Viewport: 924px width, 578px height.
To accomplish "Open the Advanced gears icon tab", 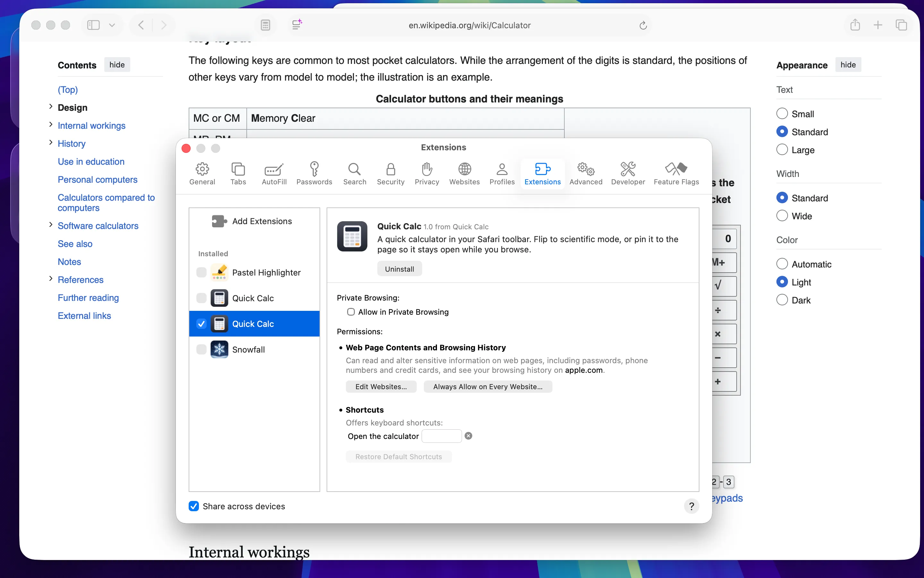I will (x=586, y=173).
